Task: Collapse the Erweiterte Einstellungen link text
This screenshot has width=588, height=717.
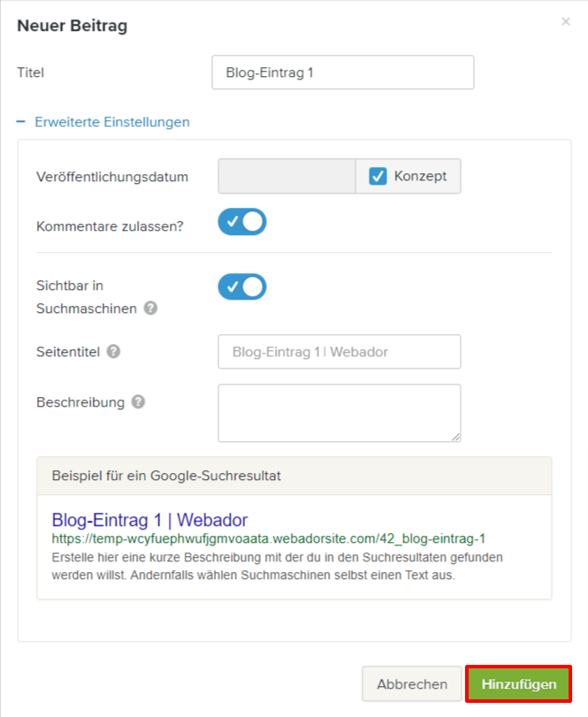Action: (111, 122)
